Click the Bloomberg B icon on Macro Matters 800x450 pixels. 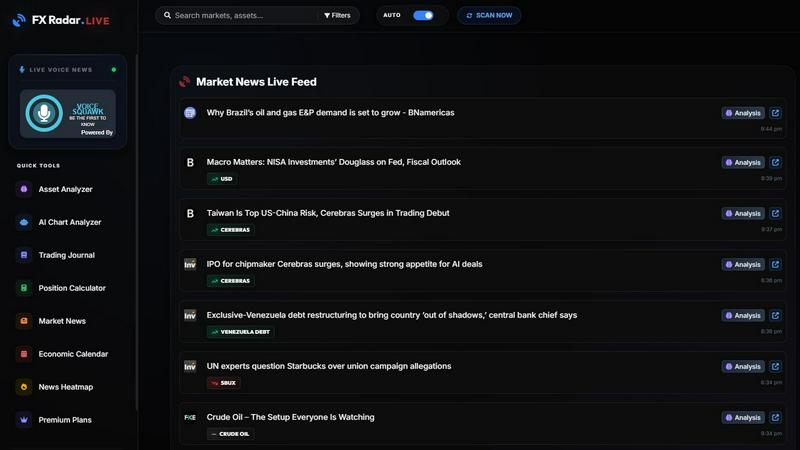pos(190,162)
